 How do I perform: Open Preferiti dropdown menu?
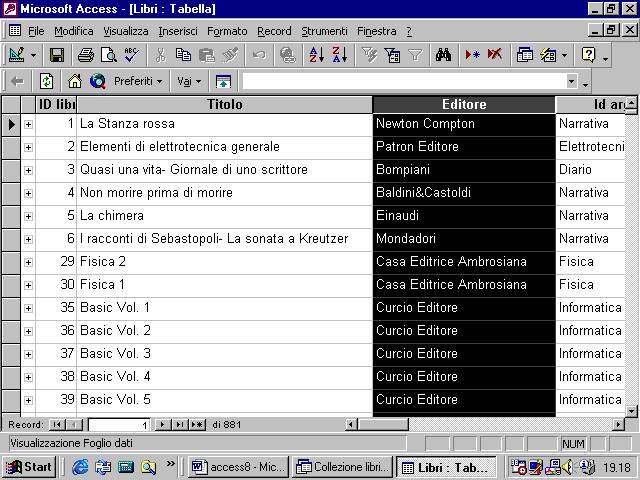[138, 81]
